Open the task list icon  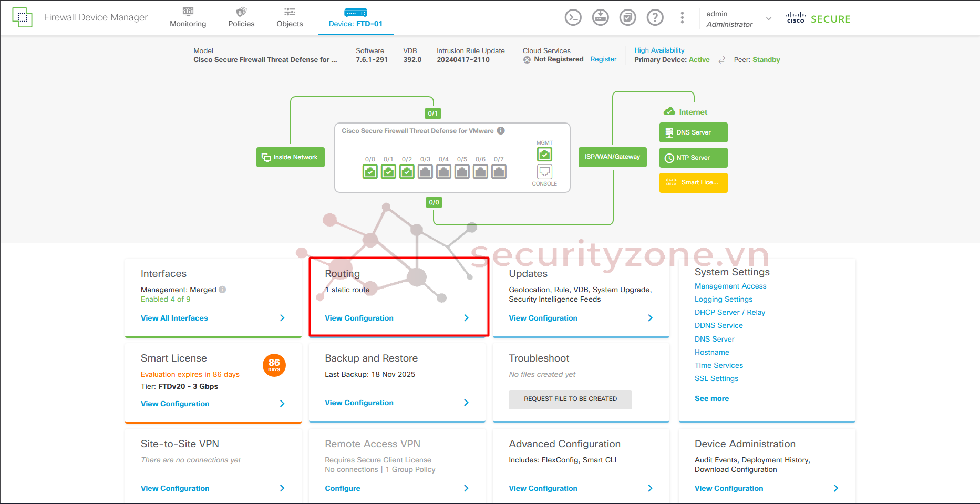(x=627, y=18)
